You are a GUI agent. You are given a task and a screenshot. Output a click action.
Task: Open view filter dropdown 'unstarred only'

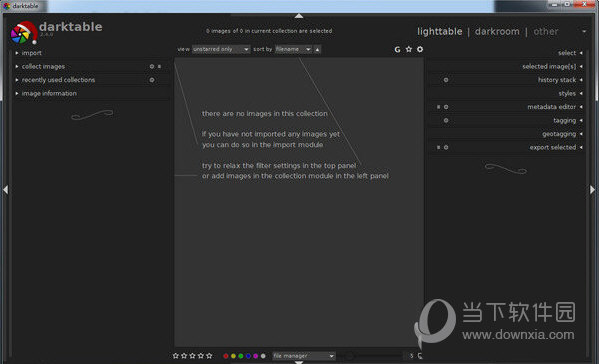click(x=221, y=49)
